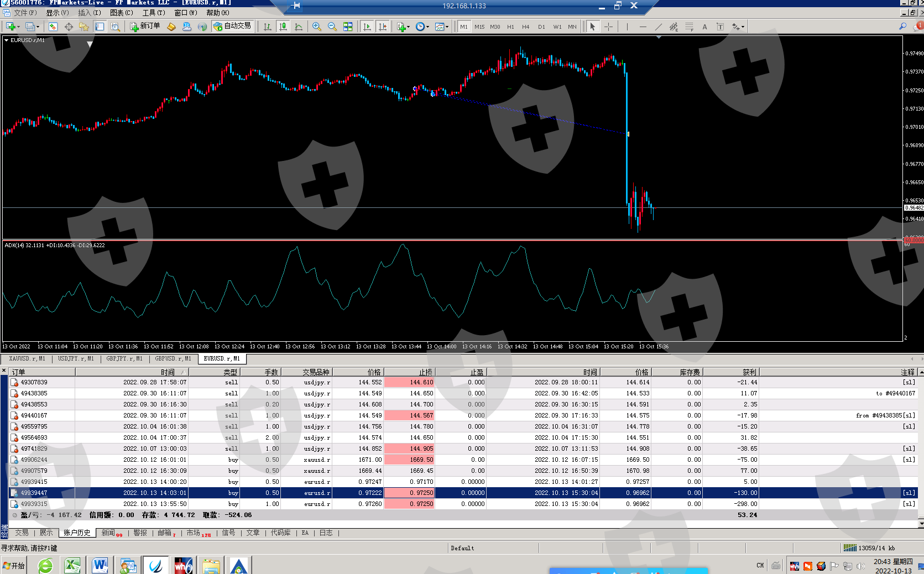Select the trendline drawing tool
Viewport: 924px width, 574px height.
click(658, 27)
